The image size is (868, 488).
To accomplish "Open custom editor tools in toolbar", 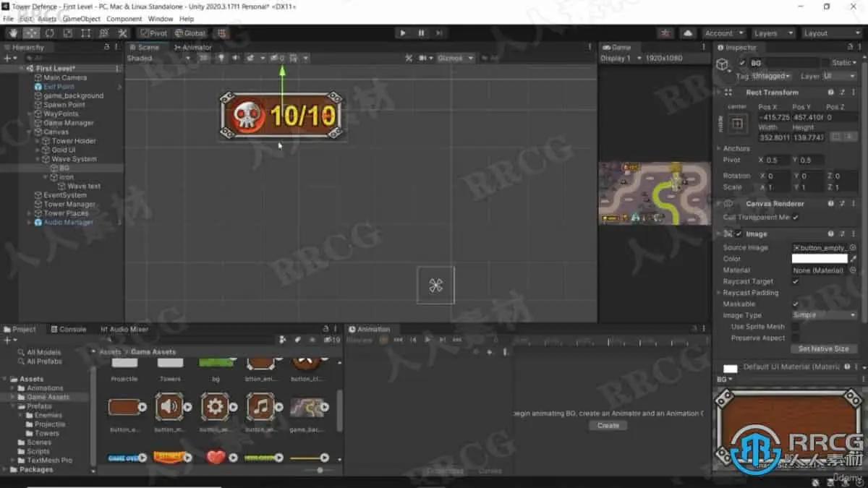I will (122, 33).
